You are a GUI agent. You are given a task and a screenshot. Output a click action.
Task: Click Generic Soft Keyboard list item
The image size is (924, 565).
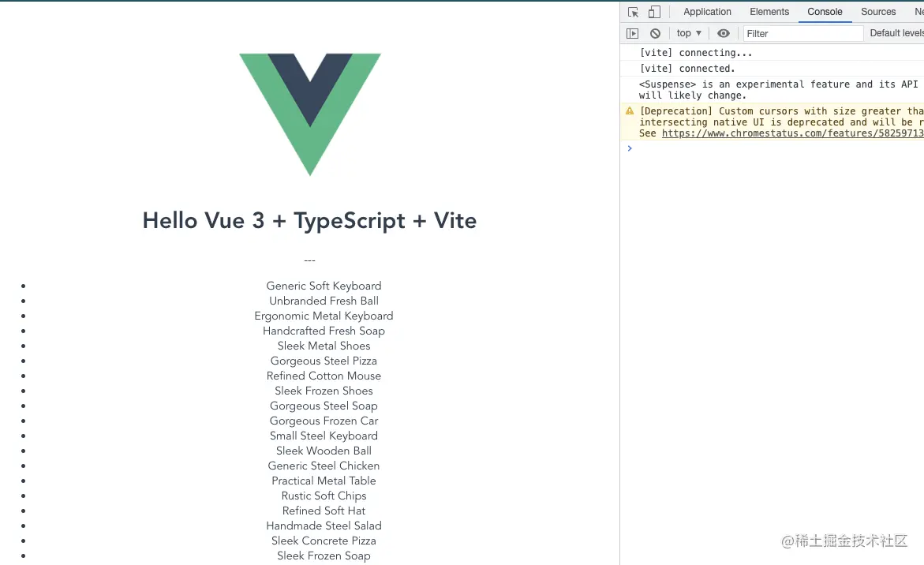coord(324,286)
